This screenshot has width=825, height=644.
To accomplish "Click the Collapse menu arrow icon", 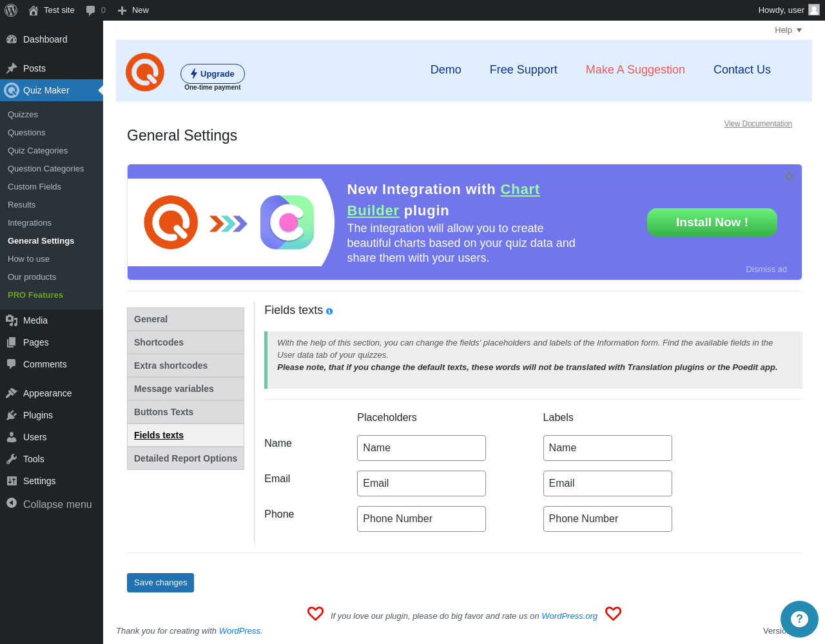I will [12, 503].
